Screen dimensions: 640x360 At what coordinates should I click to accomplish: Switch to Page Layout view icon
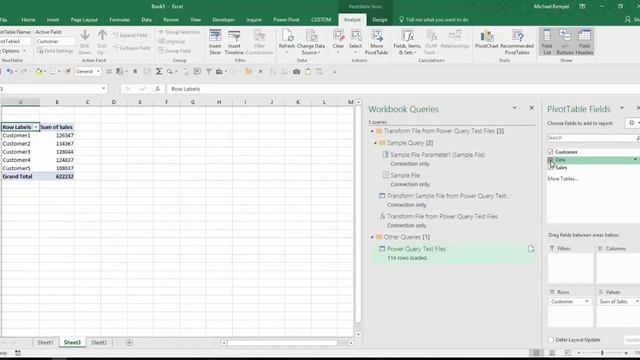pos(552,353)
